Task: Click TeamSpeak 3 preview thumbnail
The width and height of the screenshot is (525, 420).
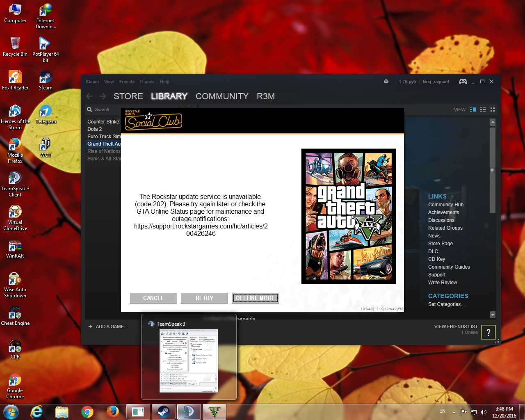Action: 189,361
